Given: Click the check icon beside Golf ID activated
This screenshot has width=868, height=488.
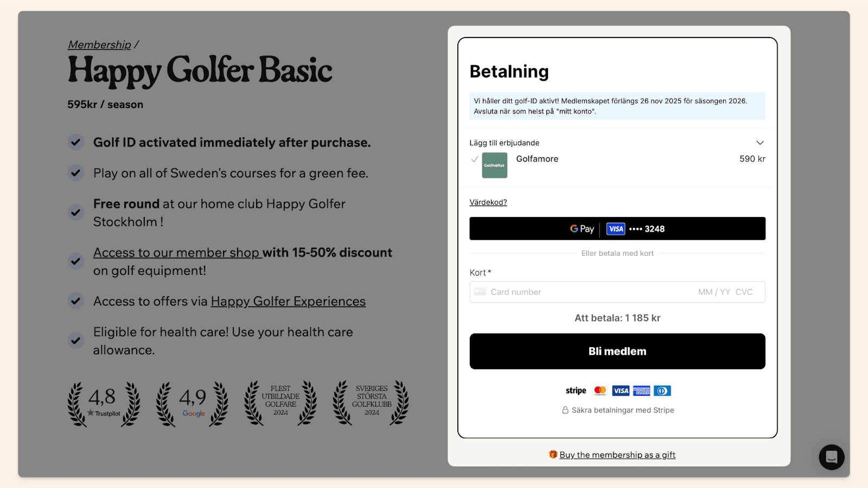Looking at the screenshot, I should [76, 143].
